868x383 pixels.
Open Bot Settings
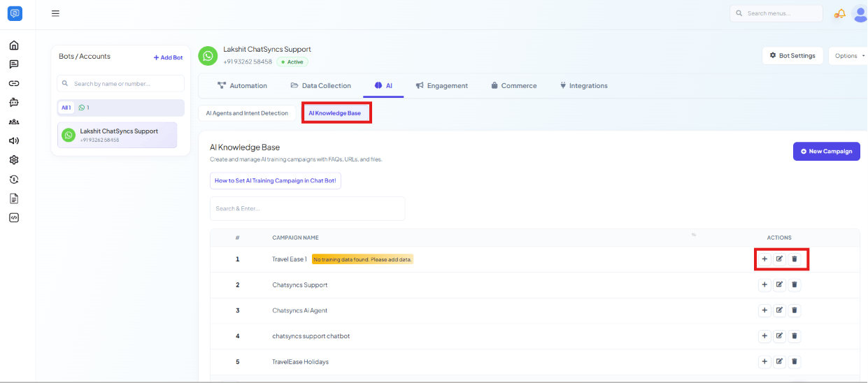click(x=792, y=56)
